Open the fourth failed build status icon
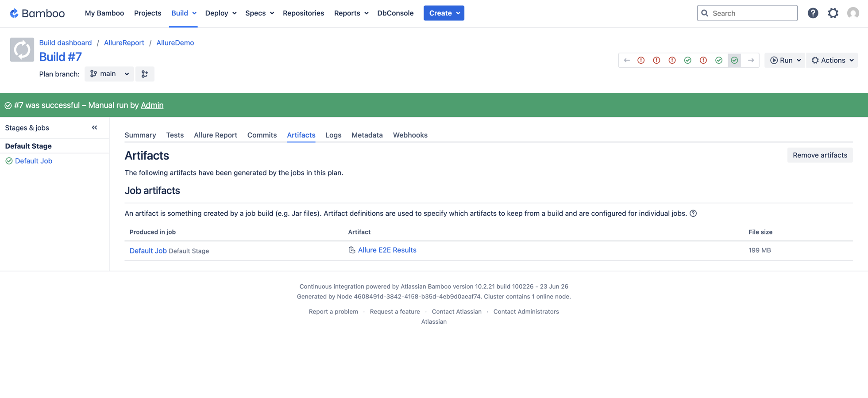868x398 pixels. pyautogui.click(x=703, y=60)
